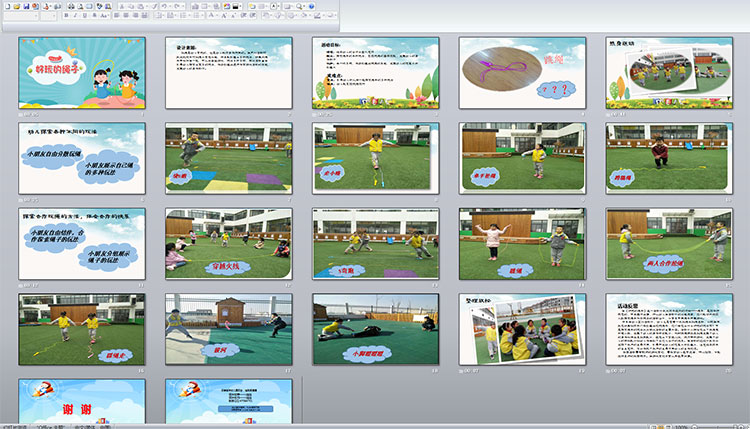
Task: Increase font size with large A icon
Action: pos(223,15)
